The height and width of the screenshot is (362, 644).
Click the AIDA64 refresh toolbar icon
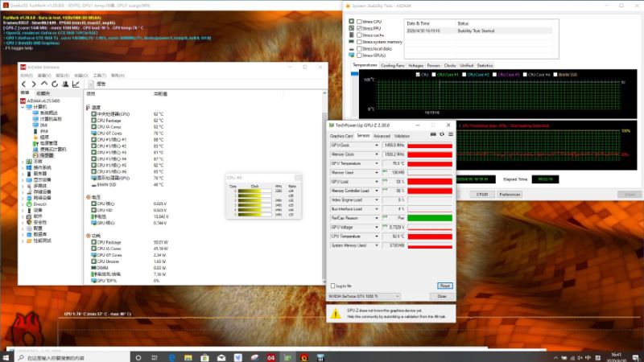[x=55, y=84]
